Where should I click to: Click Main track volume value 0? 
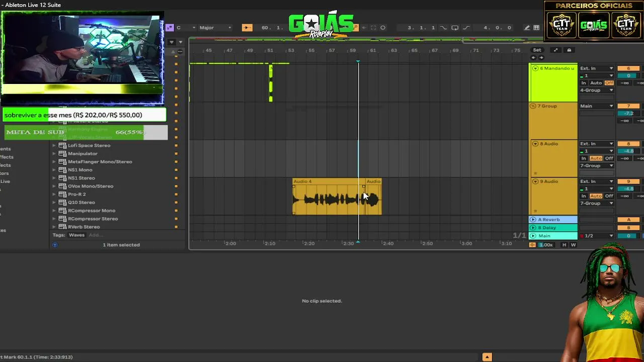pos(628,236)
